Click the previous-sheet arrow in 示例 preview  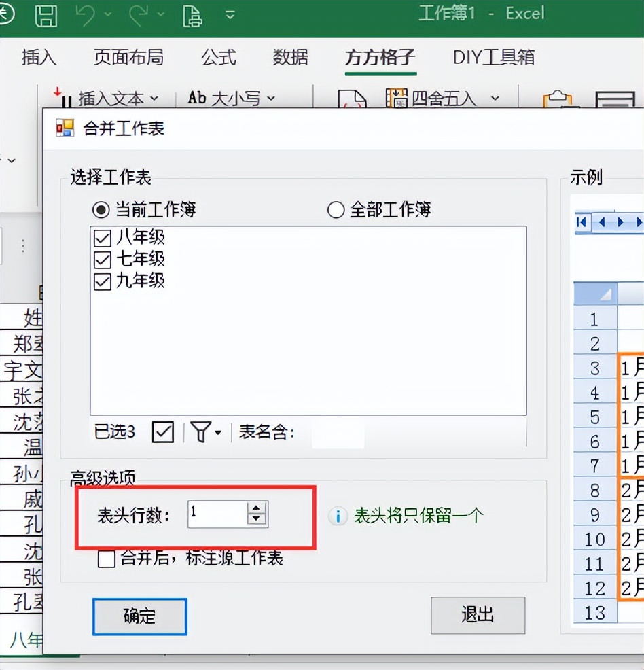(602, 222)
